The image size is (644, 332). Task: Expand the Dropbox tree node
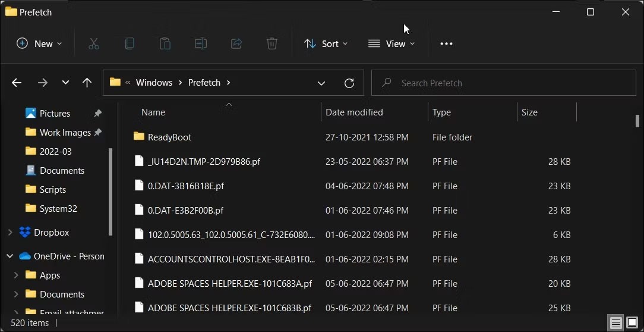(x=10, y=233)
